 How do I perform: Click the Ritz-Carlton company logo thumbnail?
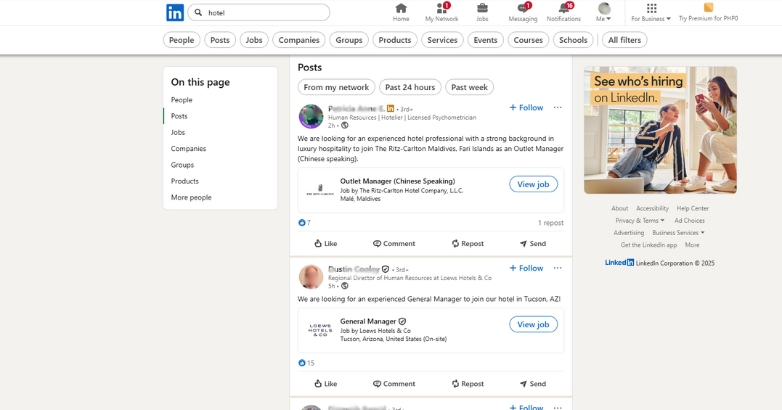[320, 190]
